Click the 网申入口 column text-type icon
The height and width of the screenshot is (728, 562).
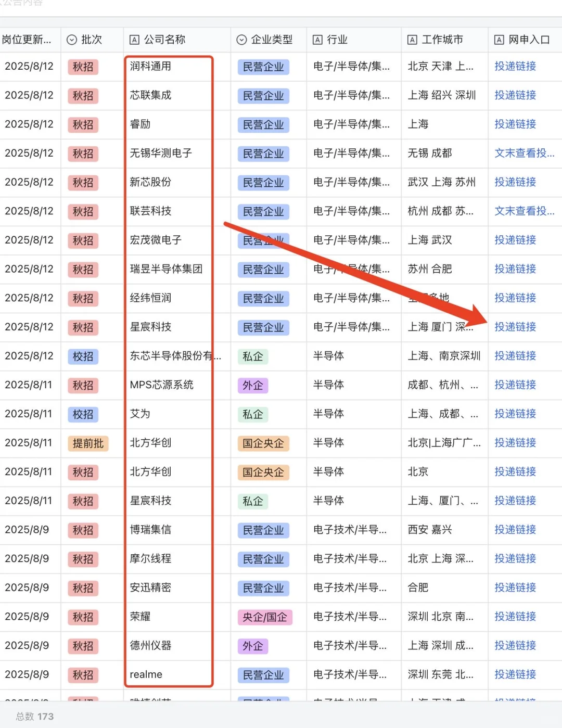click(x=499, y=40)
